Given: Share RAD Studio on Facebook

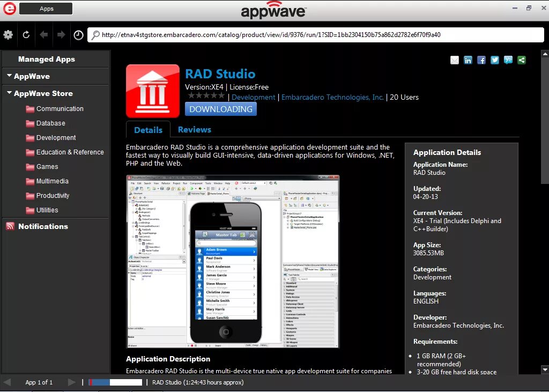Looking at the screenshot, I should click(481, 60).
